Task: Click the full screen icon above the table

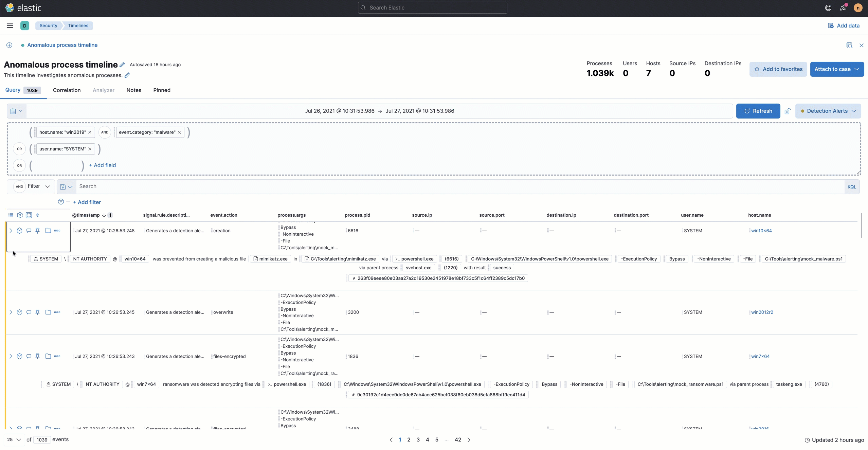Action: 29,215
